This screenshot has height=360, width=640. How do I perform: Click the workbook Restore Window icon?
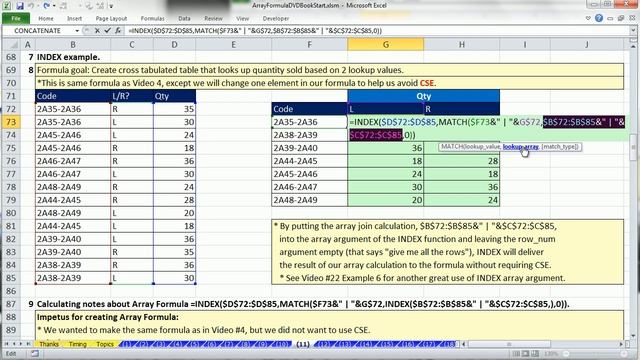click(621, 18)
